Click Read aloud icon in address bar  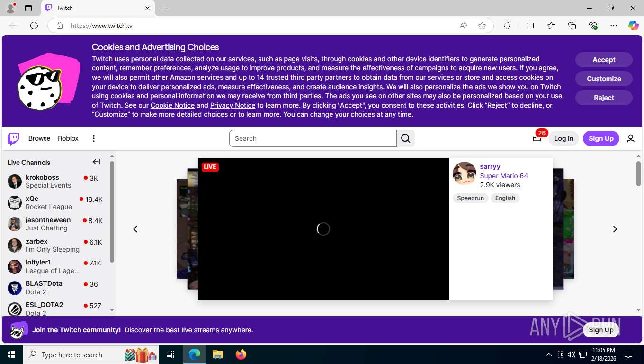point(463,26)
